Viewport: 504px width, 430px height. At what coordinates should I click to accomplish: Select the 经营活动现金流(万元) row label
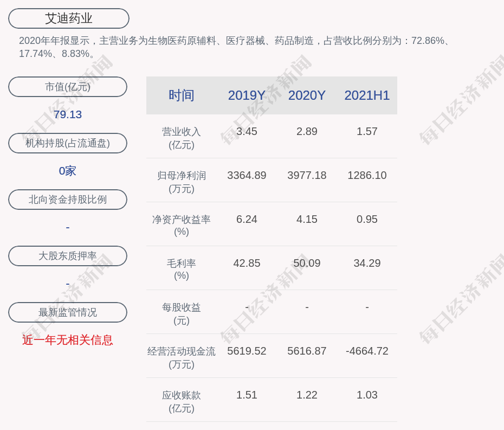(x=182, y=358)
